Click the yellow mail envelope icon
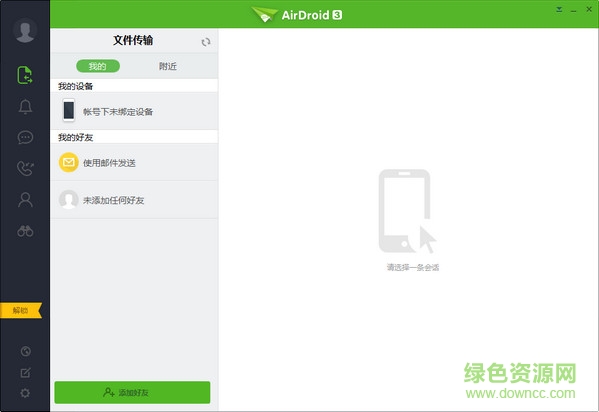Viewport: 599px width, 412px height. pos(69,162)
